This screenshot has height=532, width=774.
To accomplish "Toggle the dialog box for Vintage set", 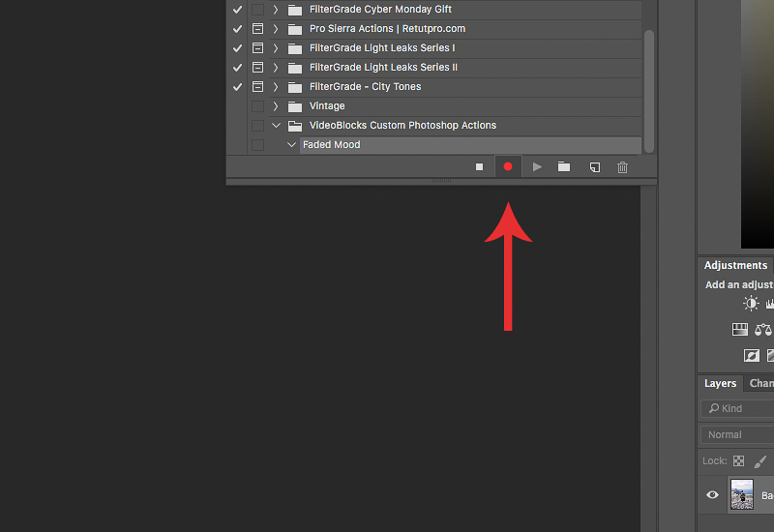I will [x=257, y=106].
